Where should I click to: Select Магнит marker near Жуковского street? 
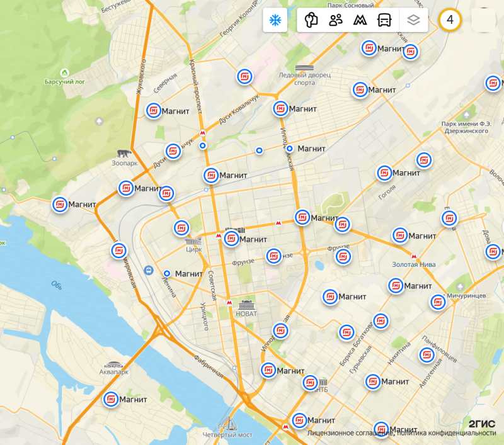pyautogui.click(x=154, y=111)
